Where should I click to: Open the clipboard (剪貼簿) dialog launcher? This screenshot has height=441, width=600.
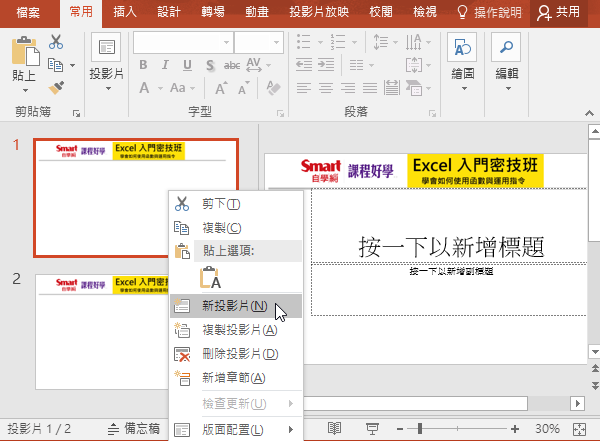point(77,113)
